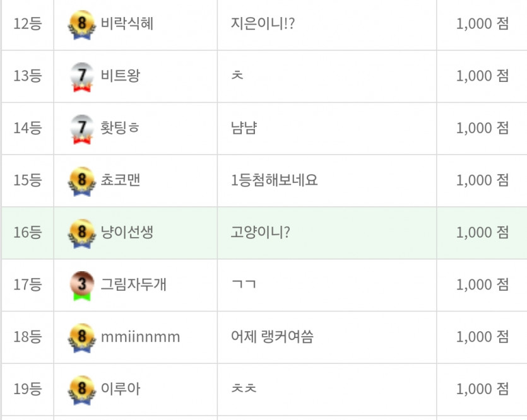Image resolution: width=527 pixels, height=420 pixels.
Task: Click the gold level 8 badge beside 냥이선생
Action: pos(82,234)
